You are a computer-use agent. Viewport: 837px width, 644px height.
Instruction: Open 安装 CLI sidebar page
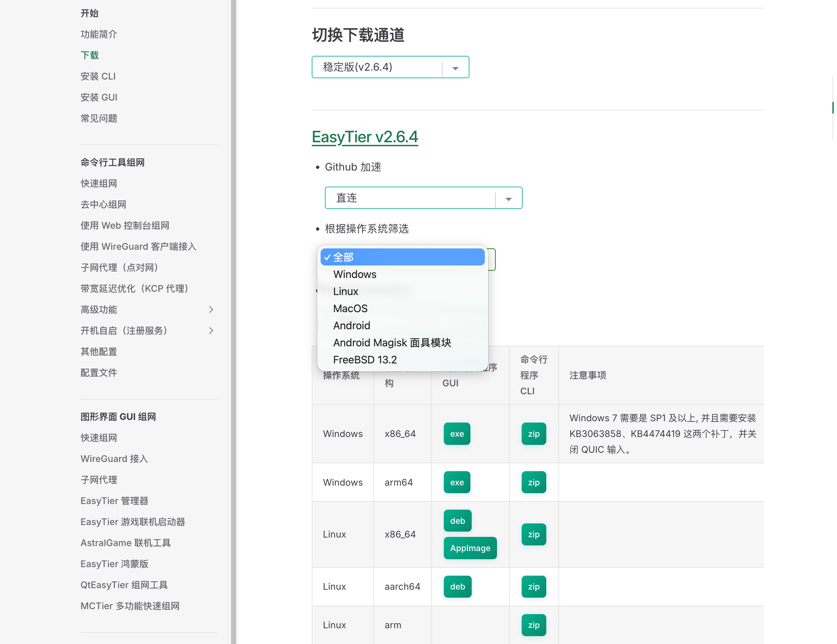98,76
